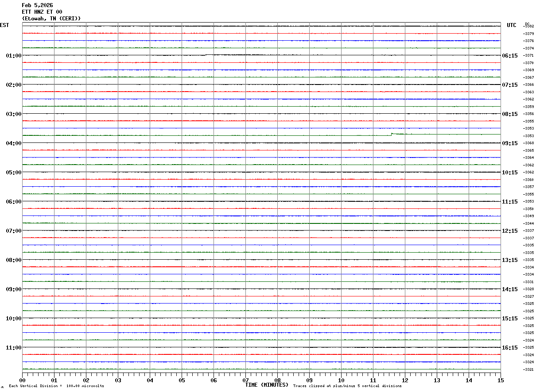The width and height of the screenshot is (536, 392).
Task: Click the minute 08 axis label
Action: (x=277, y=380)
